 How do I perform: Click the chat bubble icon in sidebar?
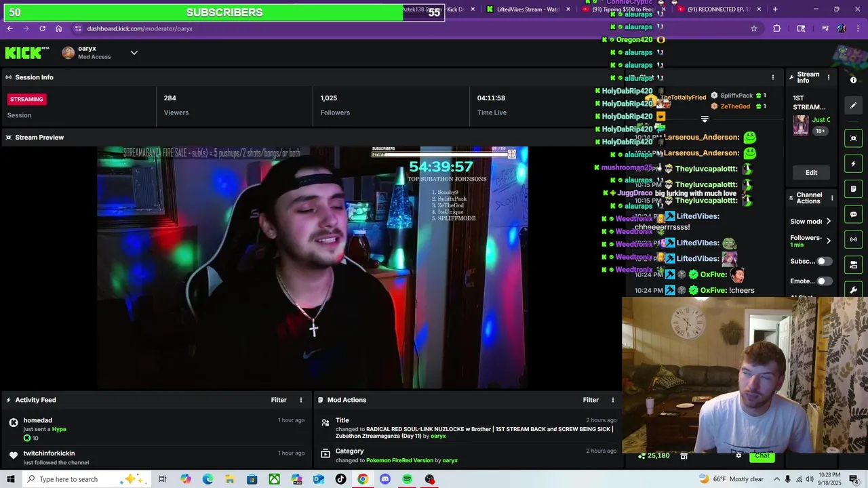click(853, 214)
